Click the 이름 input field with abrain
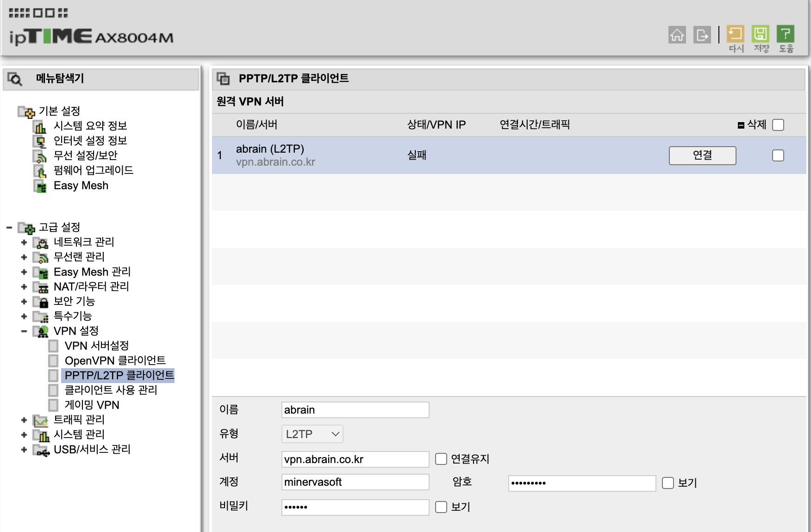The height and width of the screenshot is (532, 811). 356,410
